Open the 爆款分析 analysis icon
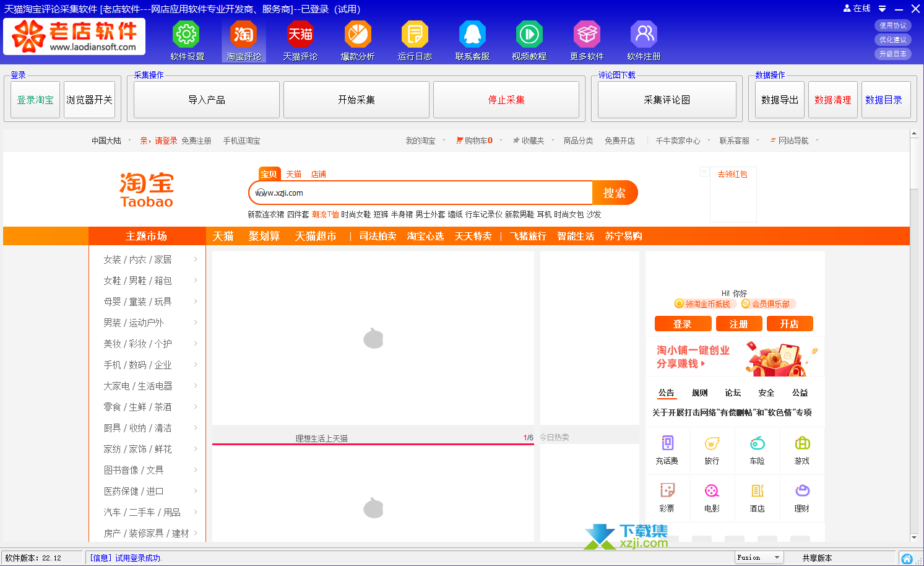The height and width of the screenshot is (566, 924). [358, 34]
